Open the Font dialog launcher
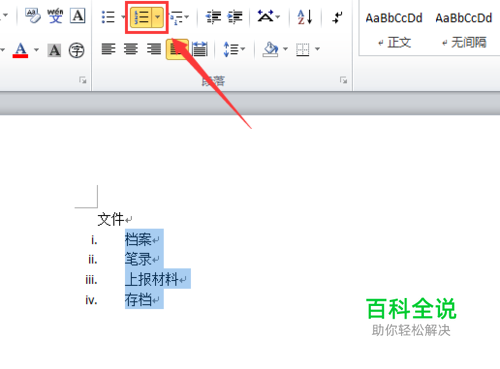Viewport: 500px width, 369px height. tap(82, 80)
